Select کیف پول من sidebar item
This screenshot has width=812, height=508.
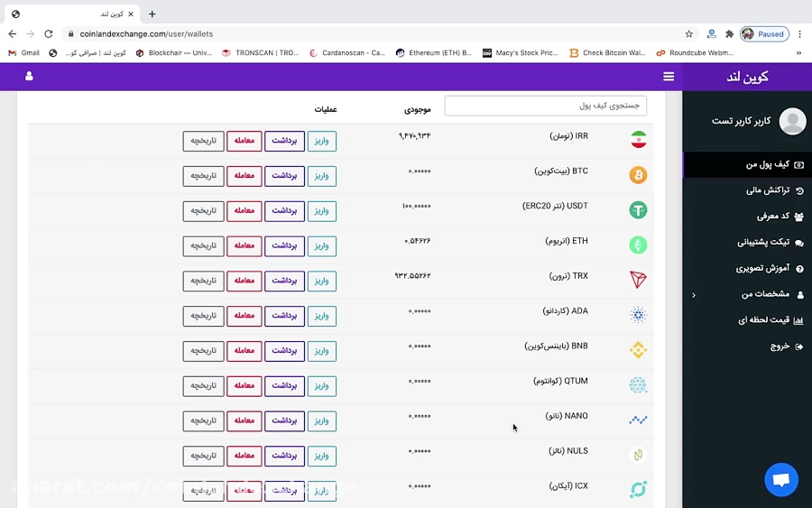pyautogui.click(x=747, y=165)
